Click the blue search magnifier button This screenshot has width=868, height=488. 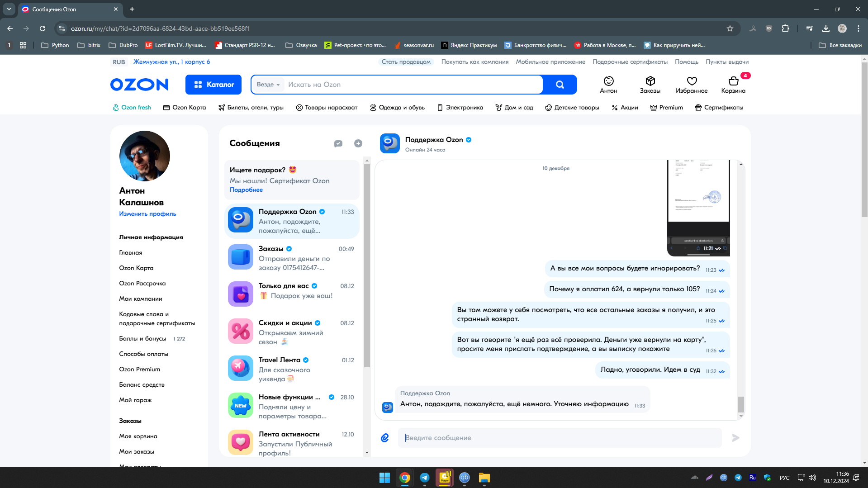click(x=560, y=85)
